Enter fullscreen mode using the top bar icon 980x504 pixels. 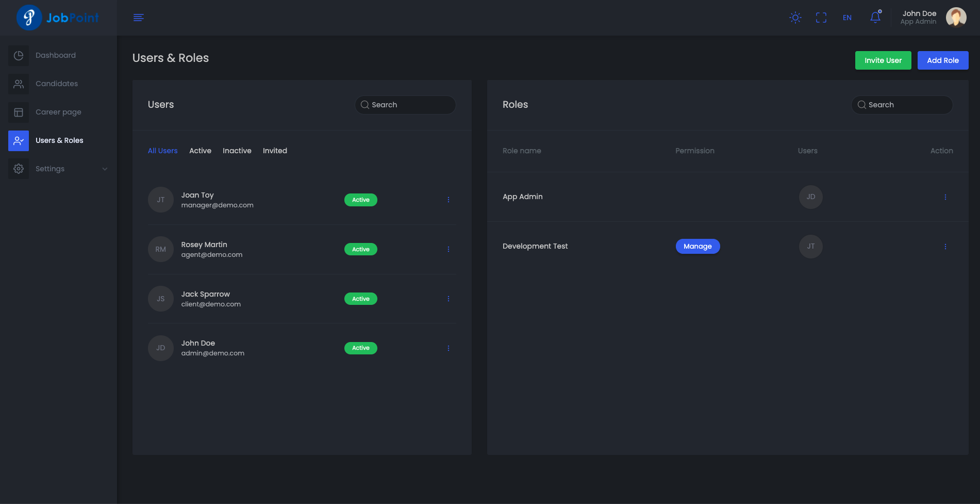coord(821,18)
